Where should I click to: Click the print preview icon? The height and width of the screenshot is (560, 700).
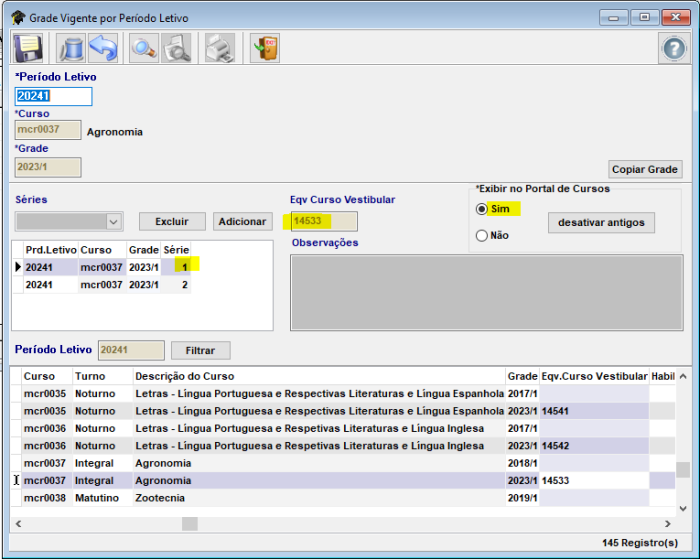[x=177, y=48]
